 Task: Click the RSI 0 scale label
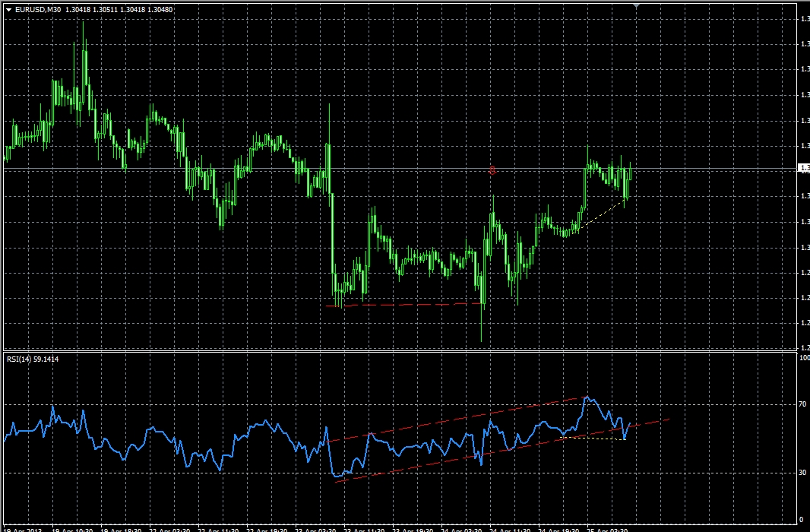801,519
